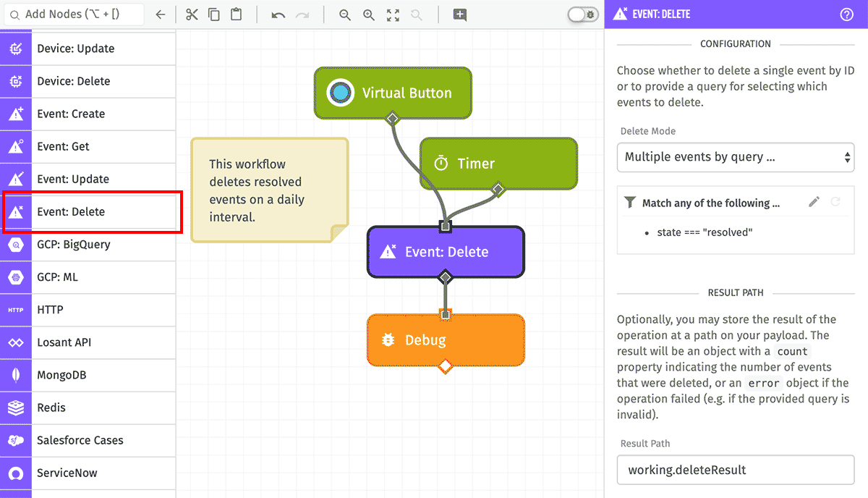Click the Add Nodes search field
868x498 pixels.
click(x=73, y=14)
